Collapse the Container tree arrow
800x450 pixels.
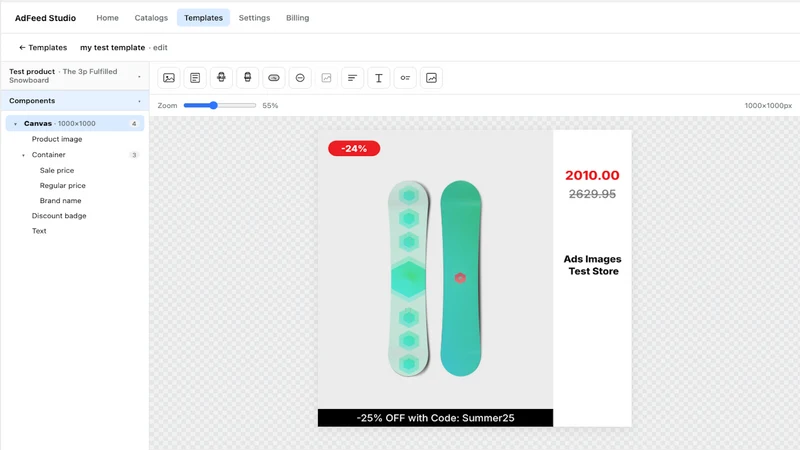pos(23,155)
